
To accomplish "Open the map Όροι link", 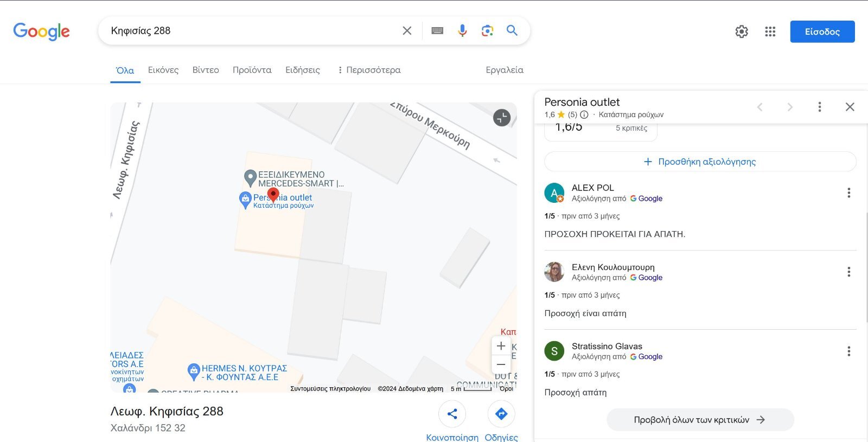I will pyautogui.click(x=506, y=388).
